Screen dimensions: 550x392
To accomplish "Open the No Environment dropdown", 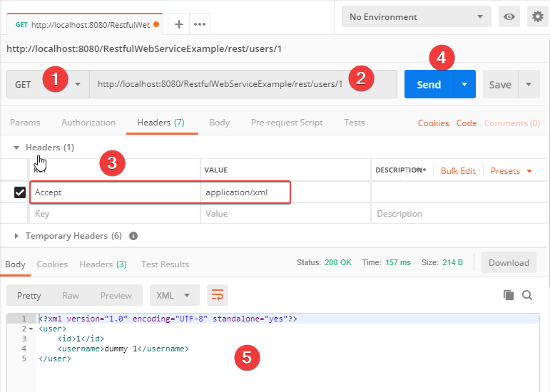I will coord(416,17).
